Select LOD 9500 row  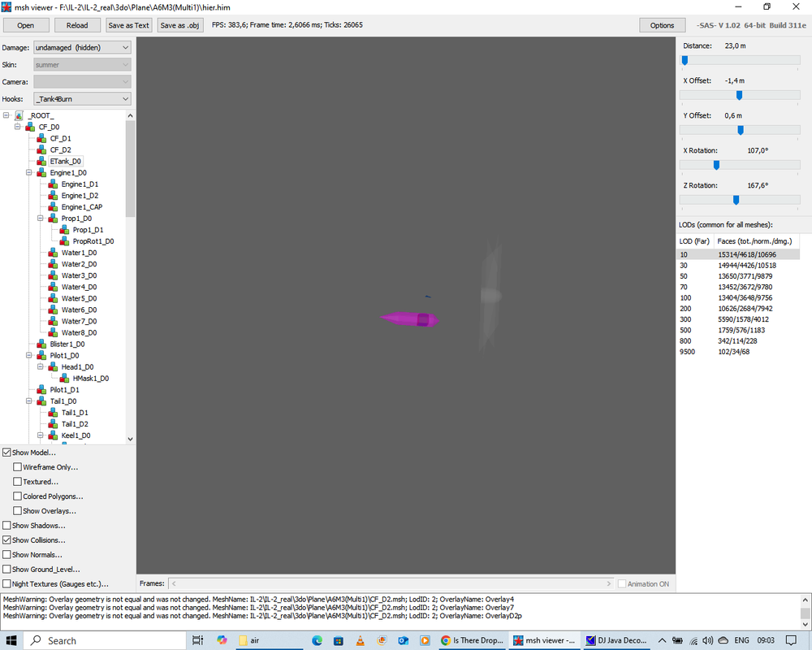738,352
